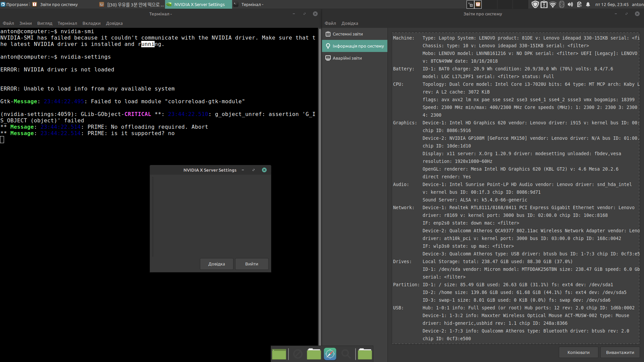Click "Вийти" button in NVIDIA settings
Screen dimensions: 644x362
pyautogui.click(x=252, y=264)
